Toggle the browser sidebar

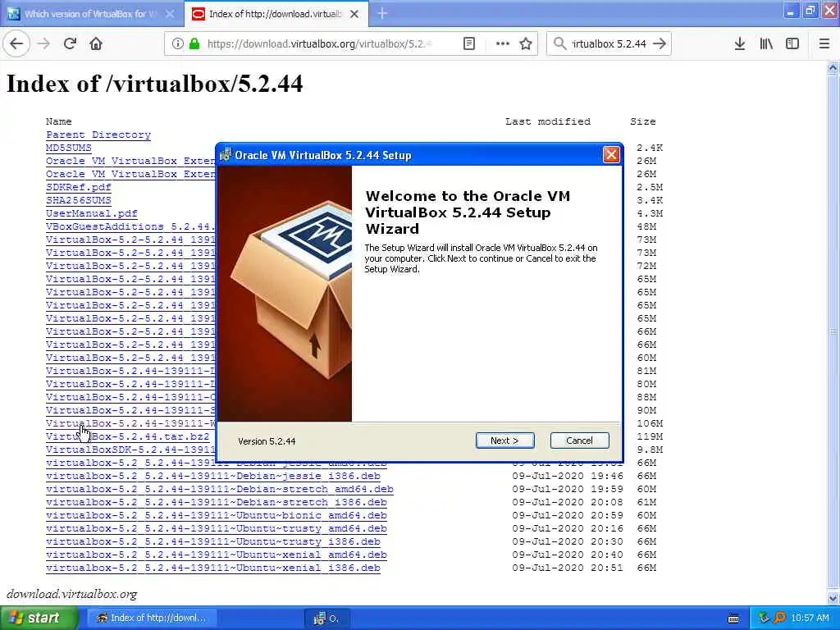[x=792, y=44]
